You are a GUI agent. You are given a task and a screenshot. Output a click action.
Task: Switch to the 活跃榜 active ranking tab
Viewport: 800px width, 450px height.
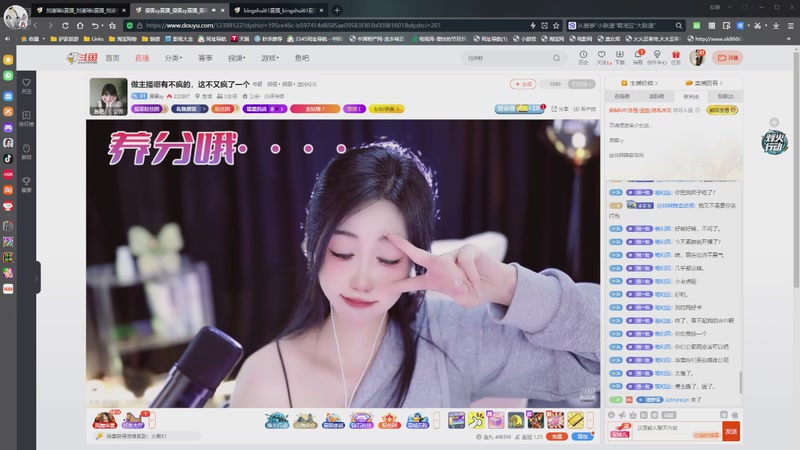pyautogui.click(x=657, y=96)
